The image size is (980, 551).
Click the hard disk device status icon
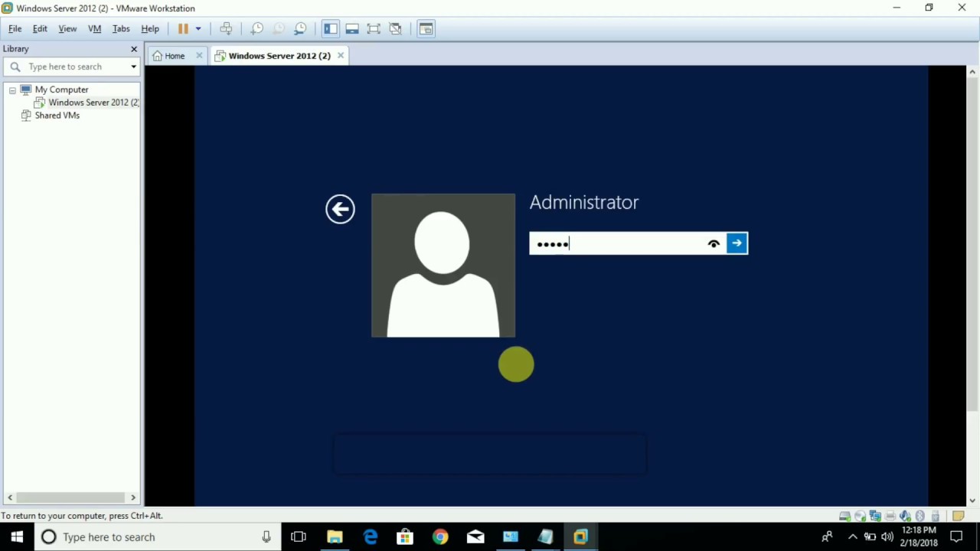(844, 516)
